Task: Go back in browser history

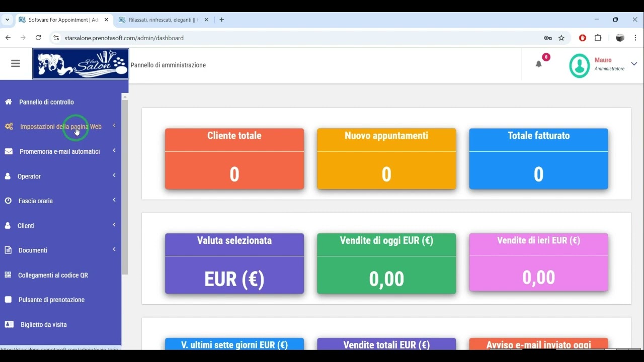Action: tap(8, 38)
